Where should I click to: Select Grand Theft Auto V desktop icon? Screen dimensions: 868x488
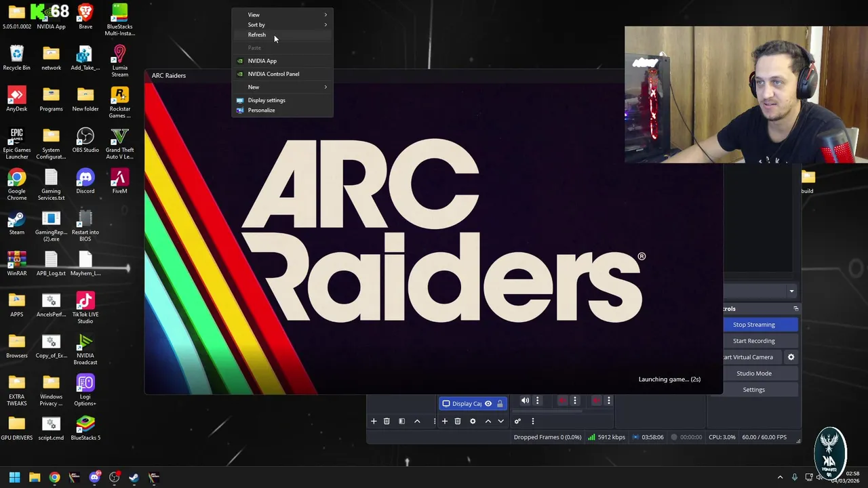tap(119, 144)
